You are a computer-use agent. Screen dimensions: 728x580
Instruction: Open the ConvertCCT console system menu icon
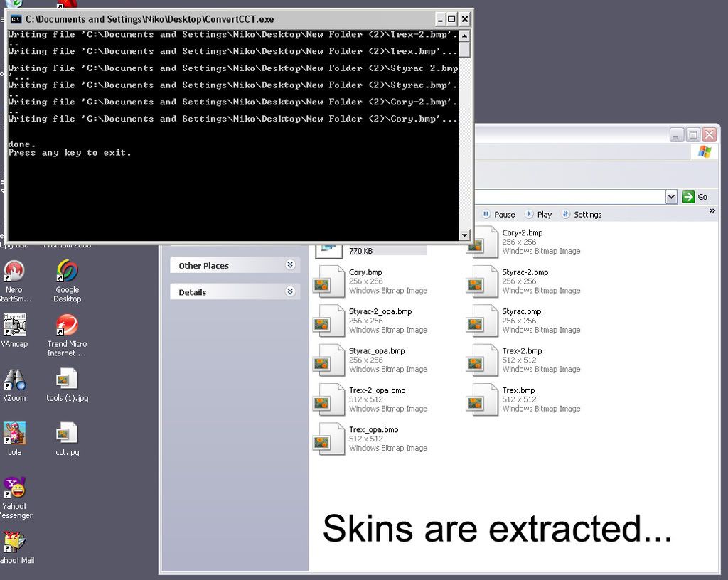pyautogui.click(x=16, y=19)
